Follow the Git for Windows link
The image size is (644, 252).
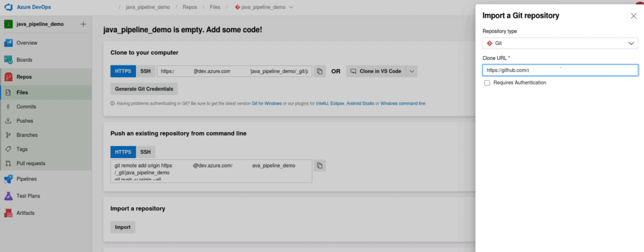pyautogui.click(x=267, y=103)
